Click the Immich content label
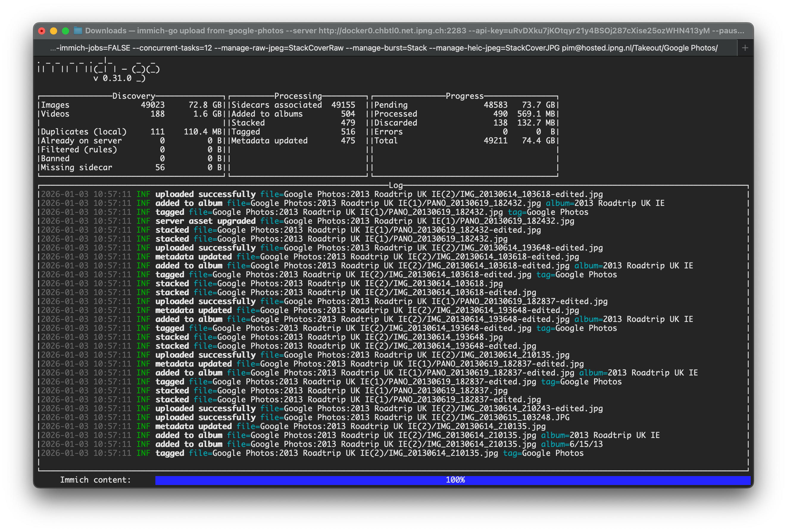Screen dimensions: 787x532 tap(95, 480)
